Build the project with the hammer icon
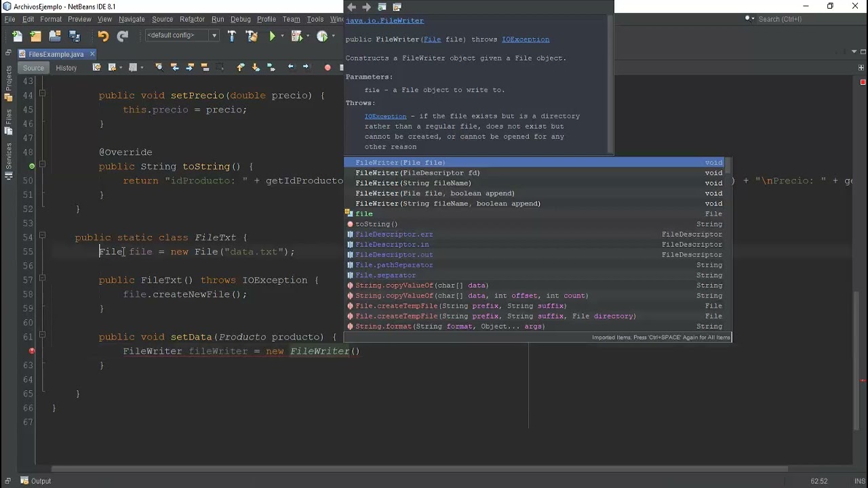 click(232, 36)
